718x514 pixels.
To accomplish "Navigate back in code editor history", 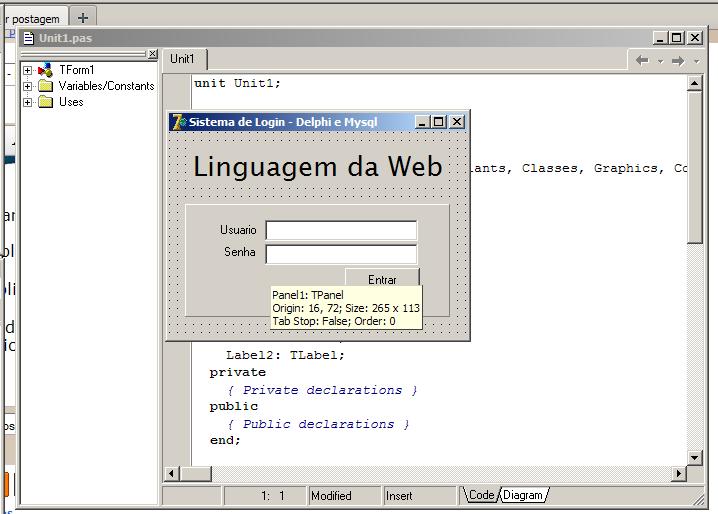I will tap(642, 60).
